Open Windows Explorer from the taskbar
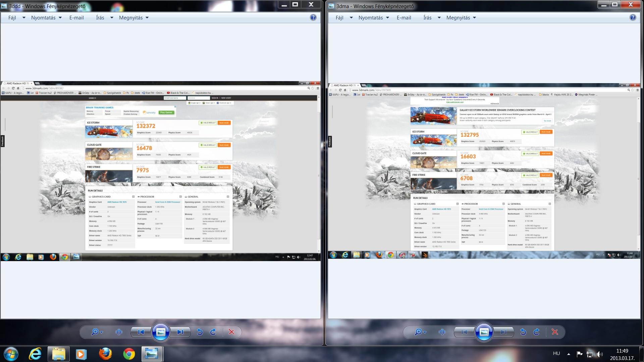 (59, 354)
